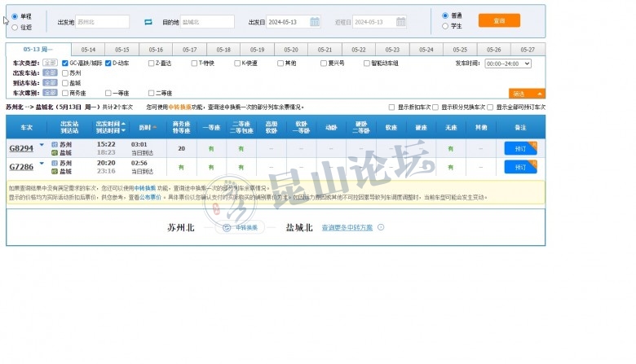Sort by 出发时间 departure time arrow
Screen dimensions: 636x364
pos(123,124)
